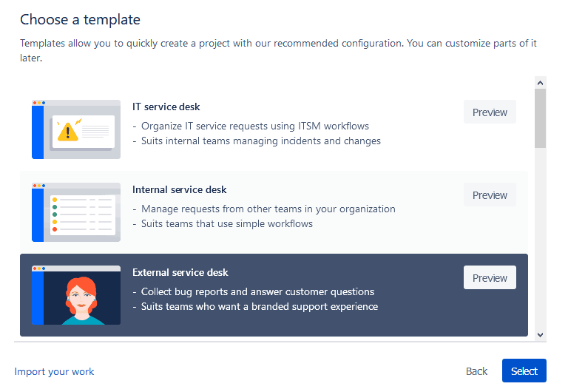Click the External service desk avatar thumbnail
The image size is (568, 392).
pyautogui.click(x=76, y=295)
